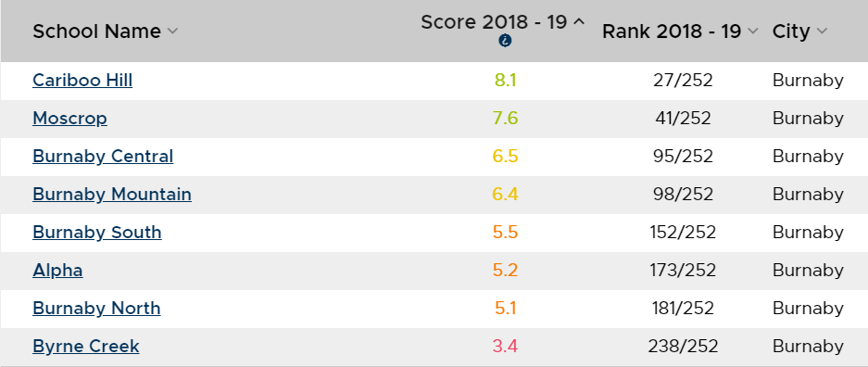Click the score info icon
Viewport: 868px width, 367px height.
[x=504, y=41]
